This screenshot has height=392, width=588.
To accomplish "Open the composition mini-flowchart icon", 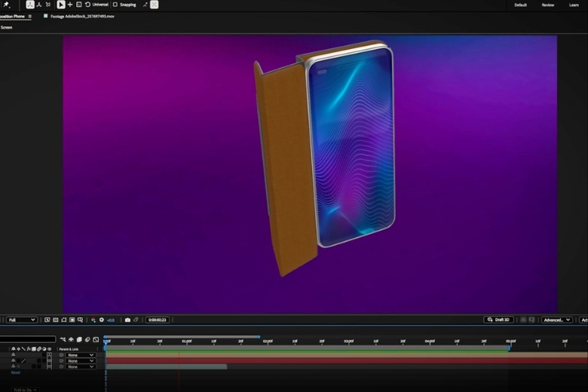I will tap(63, 339).
